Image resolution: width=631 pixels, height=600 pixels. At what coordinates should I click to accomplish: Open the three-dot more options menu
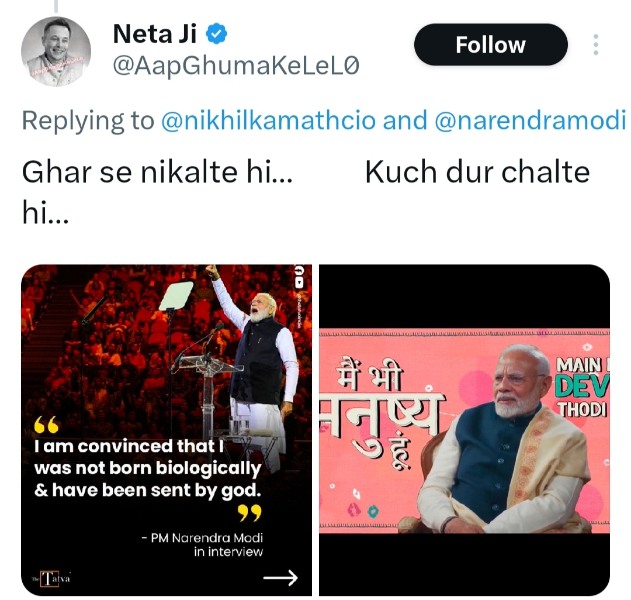pyautogui.click(x=596, y=45)
